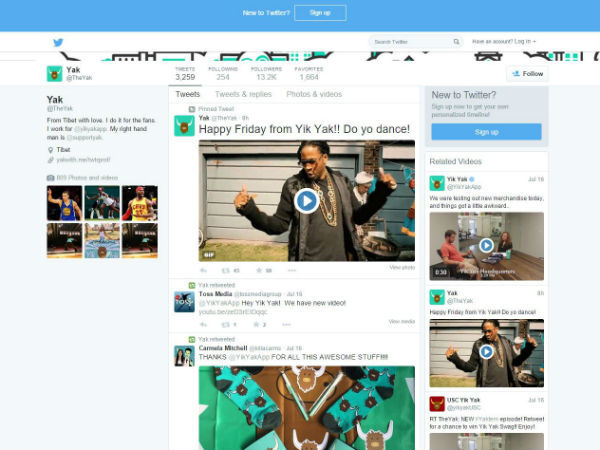Click View photo on Happy Friday tweet
Viewport: 600px width, 450px height.
tap(402, 267)
